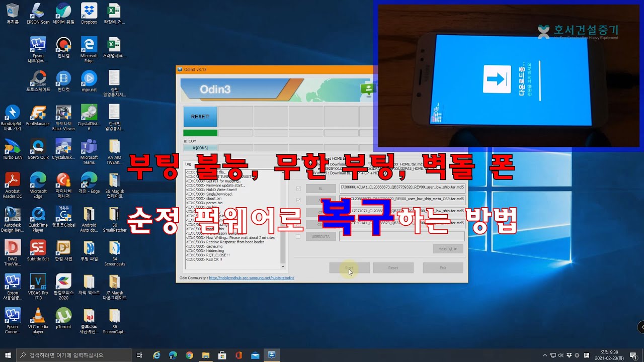Open File Explorer from the taskbar

pos(206,355)
